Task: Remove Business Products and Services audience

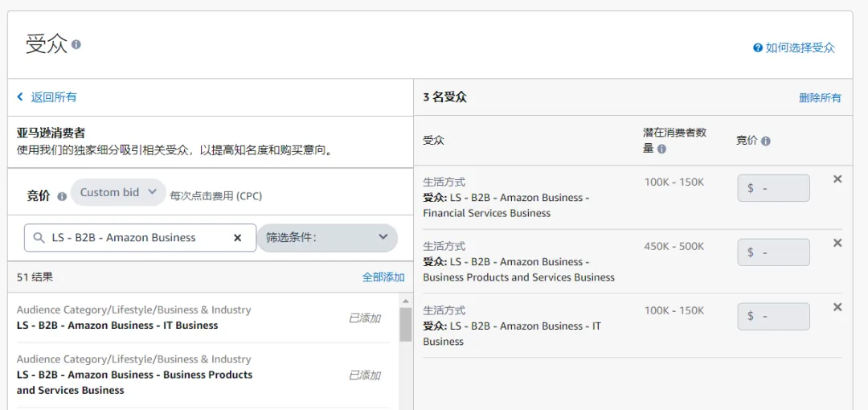Action: tap(837, 243)
